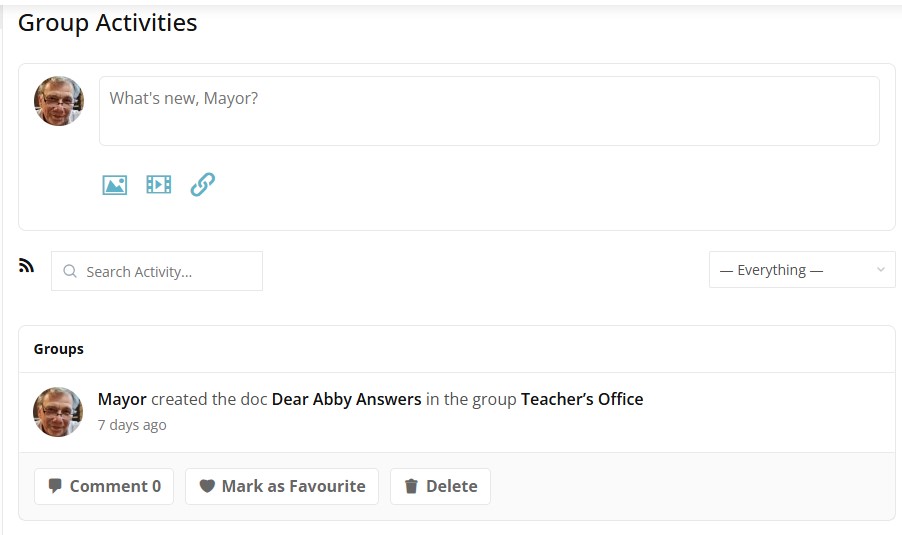The width and height of the screenshot is (902, 535).
Task: Click the heart icon to favourite
Action: point(207,487)
